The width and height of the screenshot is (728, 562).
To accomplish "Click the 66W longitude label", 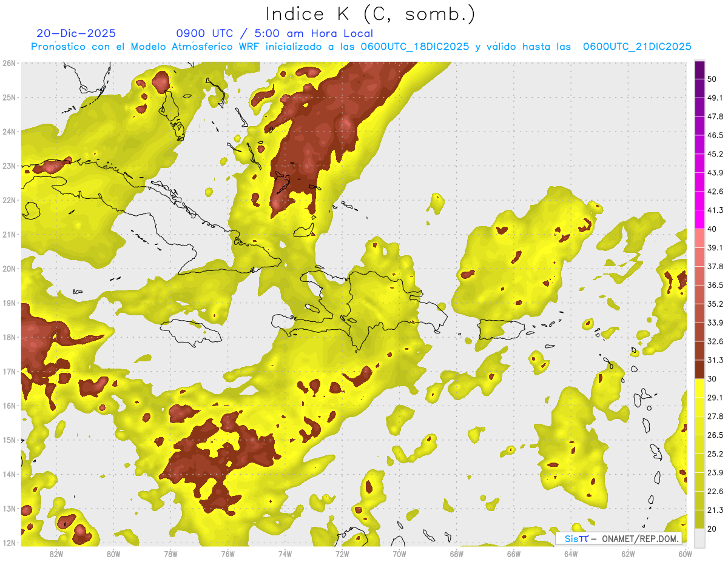I will coord(514,554).
